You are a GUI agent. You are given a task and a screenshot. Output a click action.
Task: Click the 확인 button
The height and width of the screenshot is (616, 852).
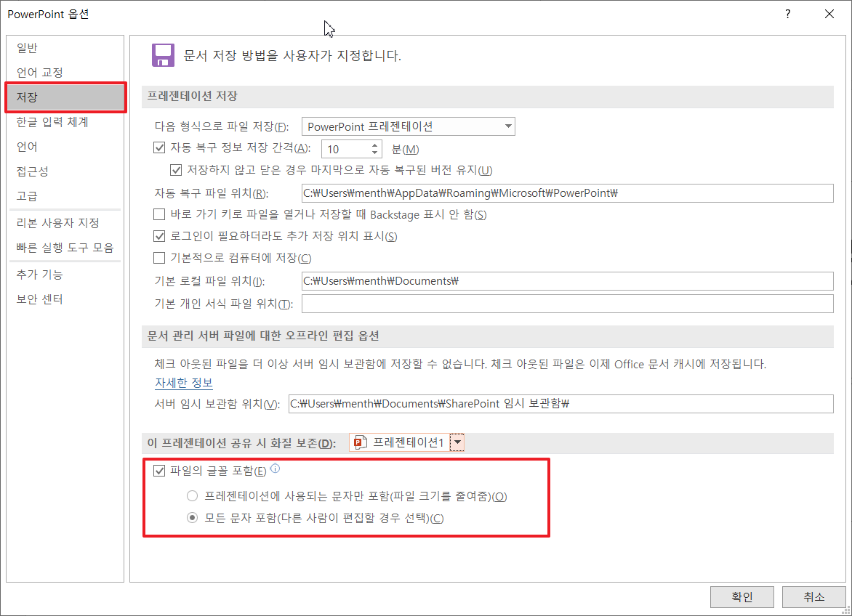[742, 597]
